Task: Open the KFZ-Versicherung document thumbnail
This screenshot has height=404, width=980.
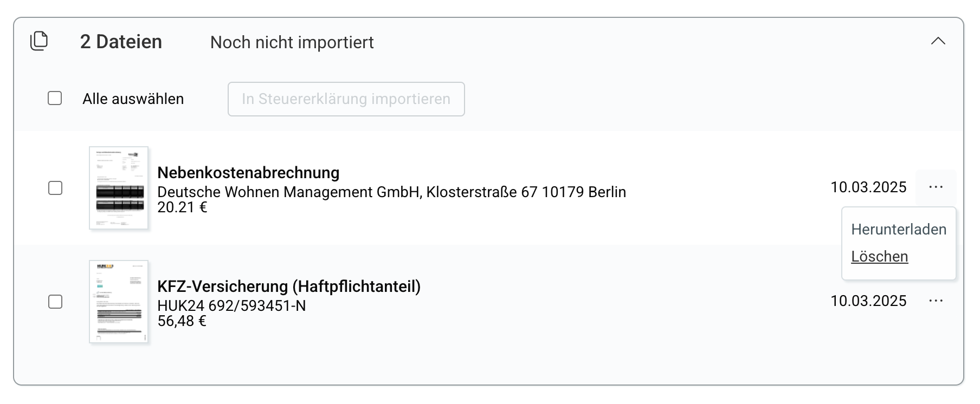Action: pos(119,302)
